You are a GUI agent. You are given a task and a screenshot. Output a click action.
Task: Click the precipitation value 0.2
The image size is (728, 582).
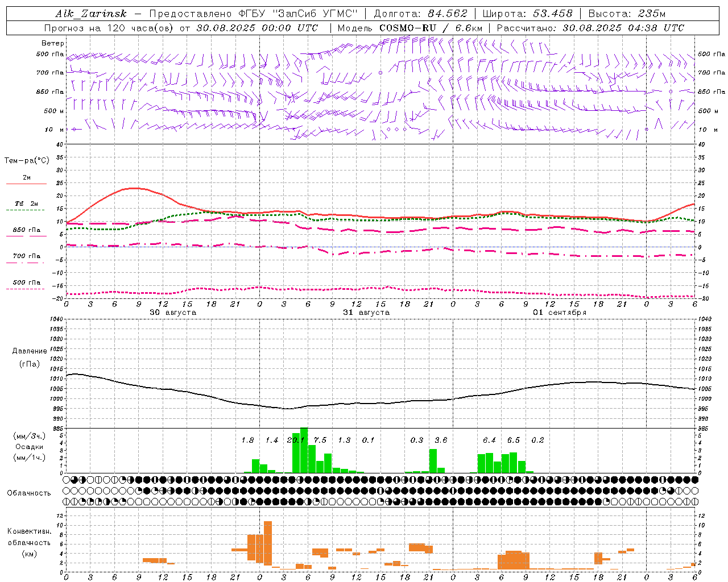[537, 440]
